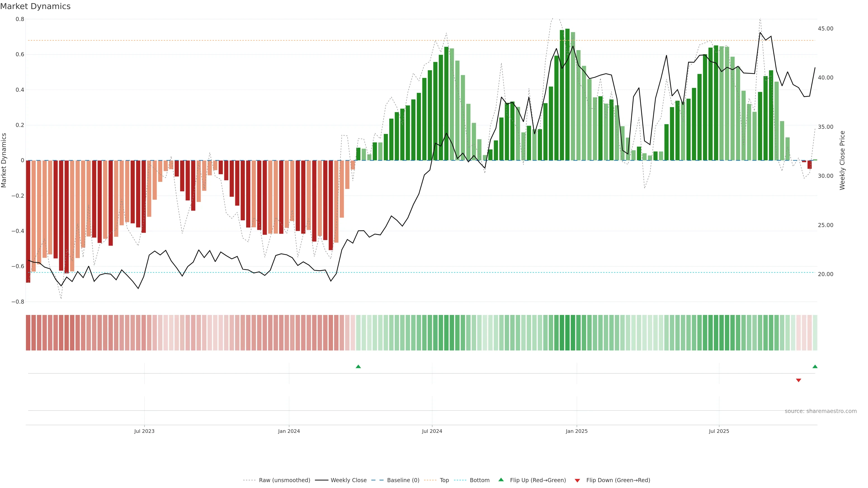Screen dimensions: 868x488
Task: Toggle the Baseline (0) legend entry
Action: (403, 480)
